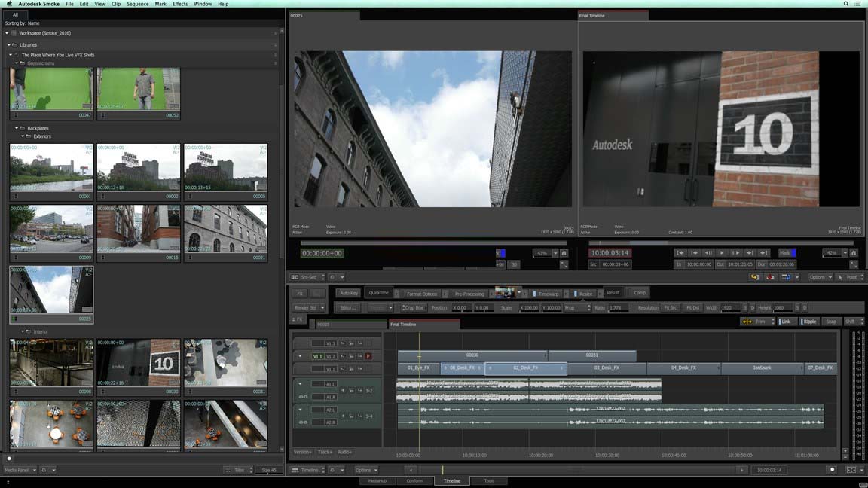Select the 03_Desk_FX clip in the timeline
This screenshot has height=488, width=868.
point(606,368)
